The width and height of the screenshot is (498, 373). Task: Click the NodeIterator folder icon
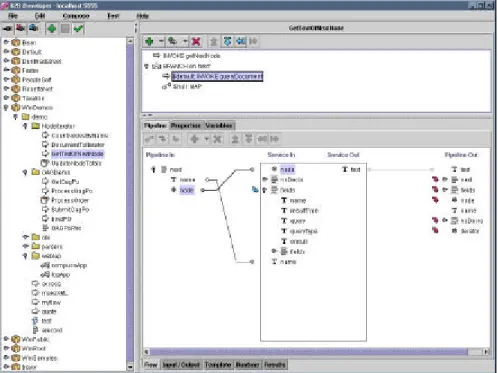36,126
